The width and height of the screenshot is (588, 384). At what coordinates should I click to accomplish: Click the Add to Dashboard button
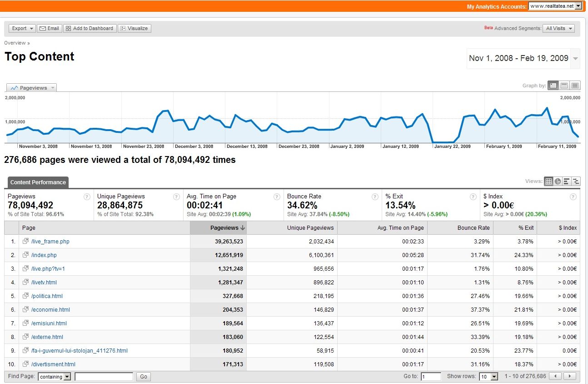[90, 28]
